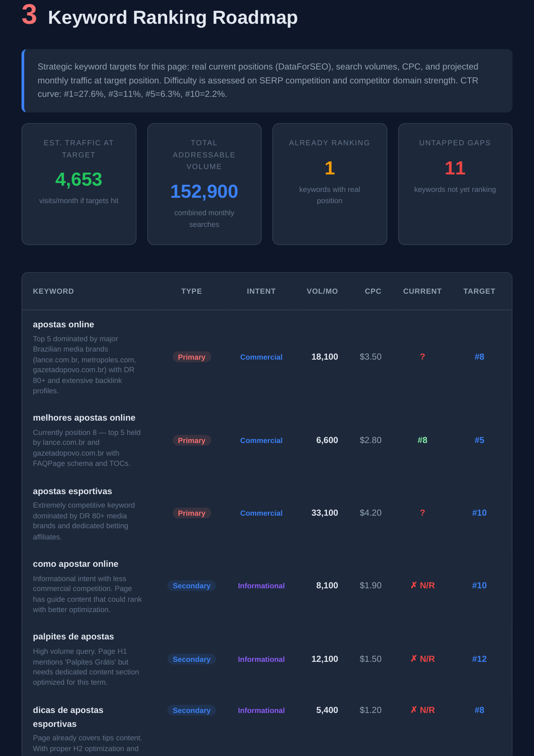Screen dimensions: 534x756
Task: Click the $3.50 CPC cell
Action: click(x=370, y=357)
